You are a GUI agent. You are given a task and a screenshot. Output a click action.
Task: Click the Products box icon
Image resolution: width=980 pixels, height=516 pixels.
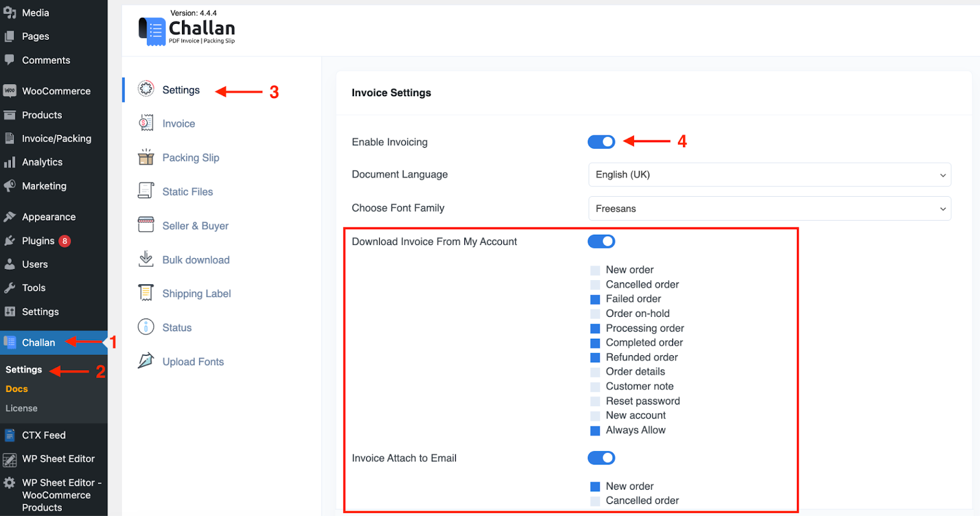pyautogui.click(x=9, y=115)
